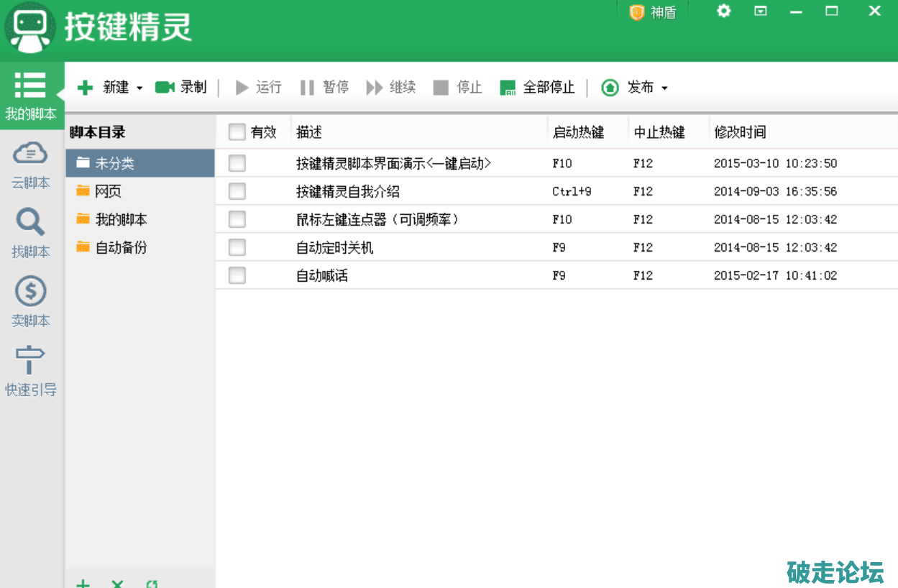The image size is (898, 588).
Task: Open the title bar dropdown menu button
Action: pos(760,12)
